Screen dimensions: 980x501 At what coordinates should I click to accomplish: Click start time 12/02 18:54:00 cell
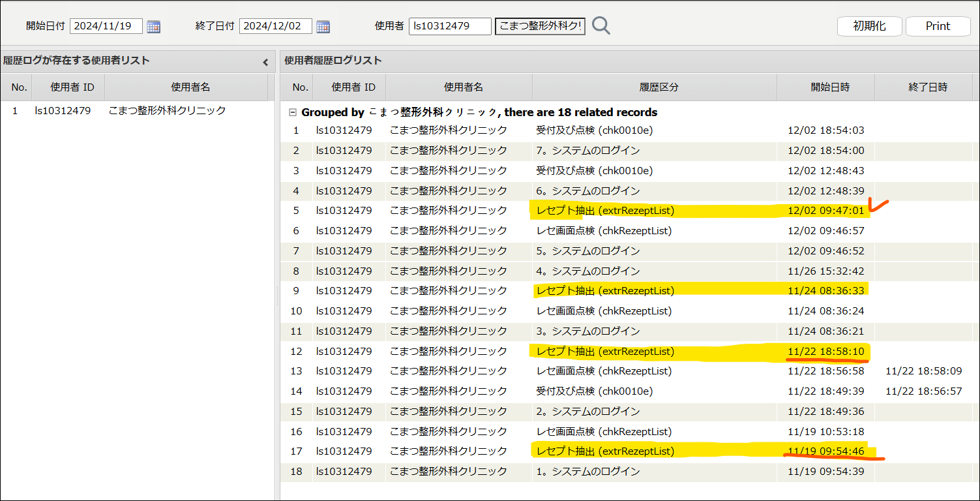click(826, 151)
